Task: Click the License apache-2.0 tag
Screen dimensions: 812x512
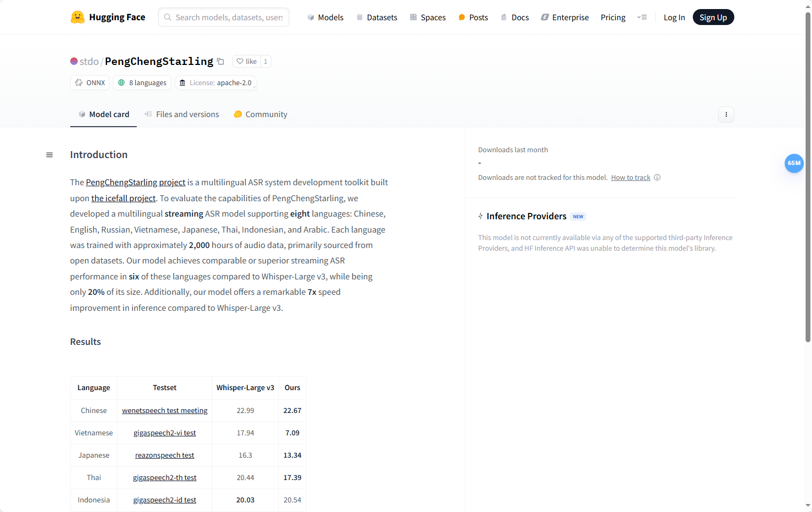Action: click(216, 82)
